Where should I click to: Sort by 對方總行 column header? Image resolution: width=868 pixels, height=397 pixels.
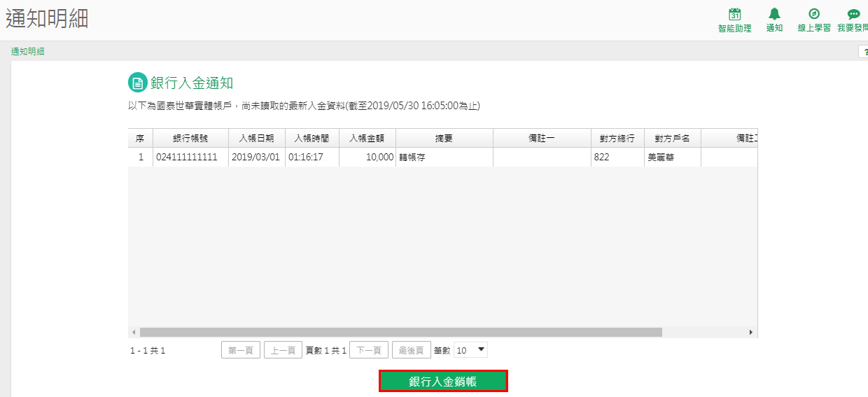coord(617,138)
